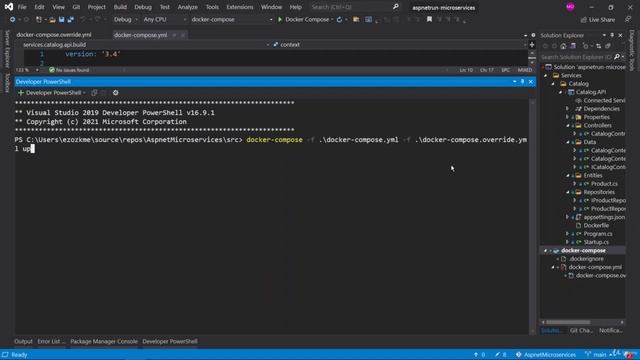
Task: Click the Navigate Backward arrow icon
Action: coord(12,19)
